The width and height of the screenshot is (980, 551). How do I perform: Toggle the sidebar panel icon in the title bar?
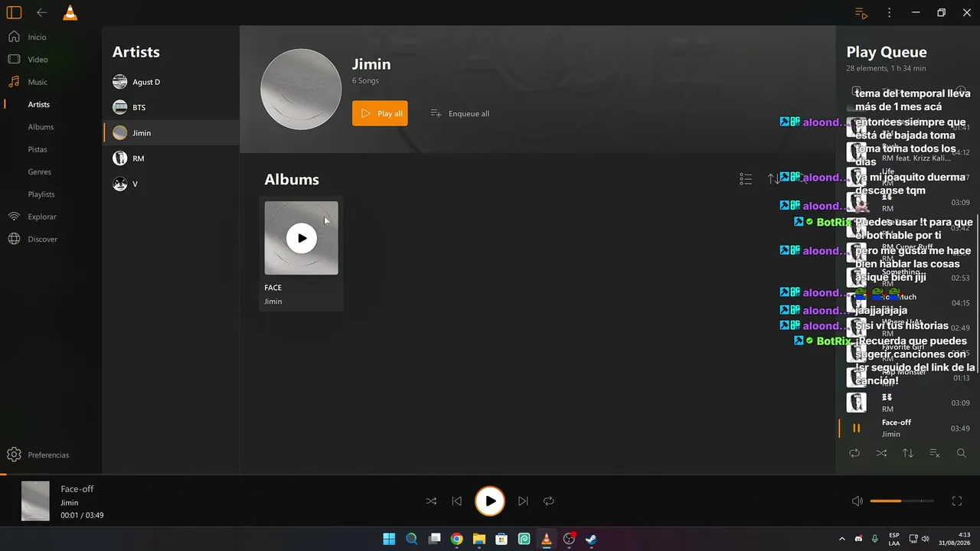tap(14, 13)
